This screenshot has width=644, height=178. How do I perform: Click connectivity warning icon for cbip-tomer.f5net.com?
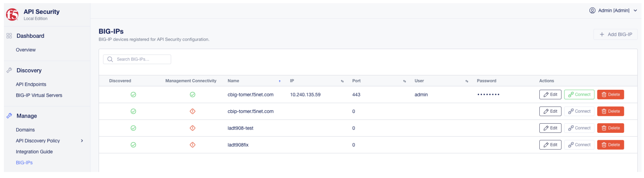[x=192, y=111]
